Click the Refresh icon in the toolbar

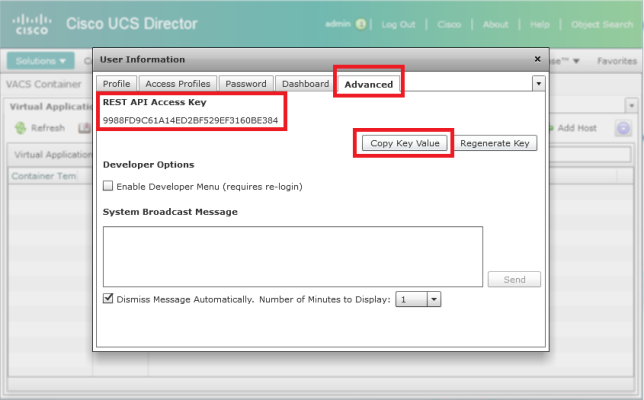pos(20,128)
